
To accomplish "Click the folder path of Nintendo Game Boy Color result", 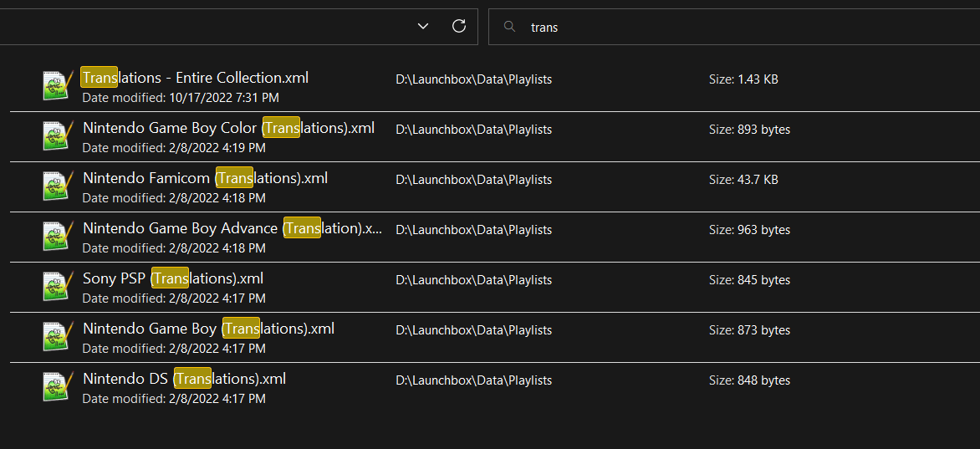I will point(474,130).
